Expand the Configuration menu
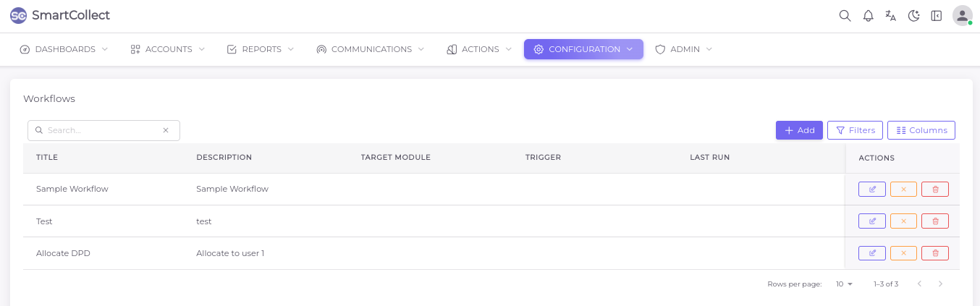This screenshot has height=306, width=980. point(583,49)
